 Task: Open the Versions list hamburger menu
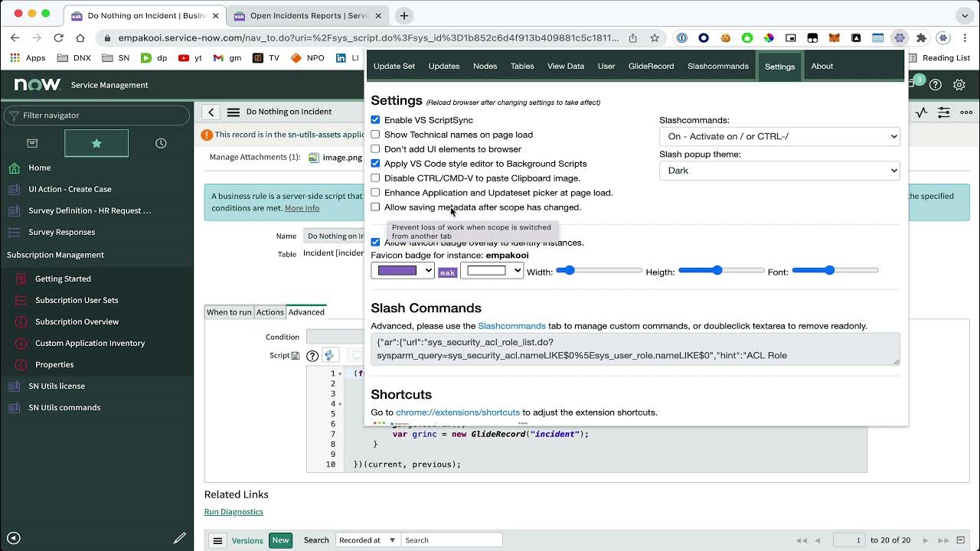coord(217,540)
